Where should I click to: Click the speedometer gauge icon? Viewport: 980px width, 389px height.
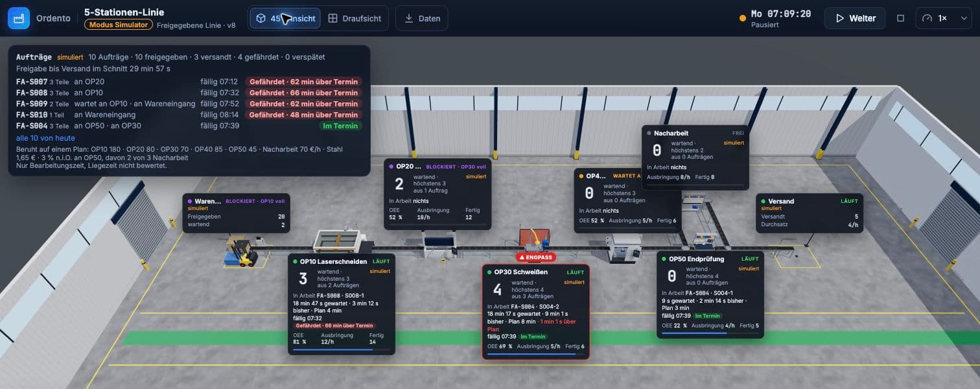click(927, 18)
